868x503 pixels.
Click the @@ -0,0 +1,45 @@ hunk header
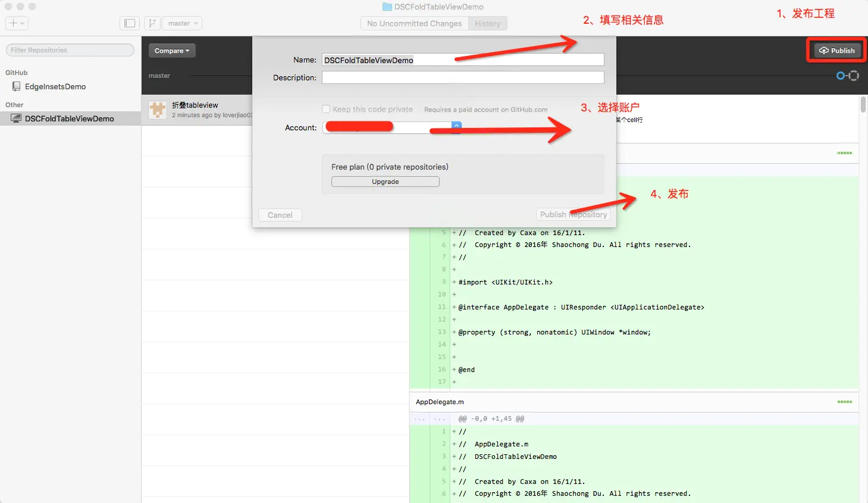click(491, 418)
